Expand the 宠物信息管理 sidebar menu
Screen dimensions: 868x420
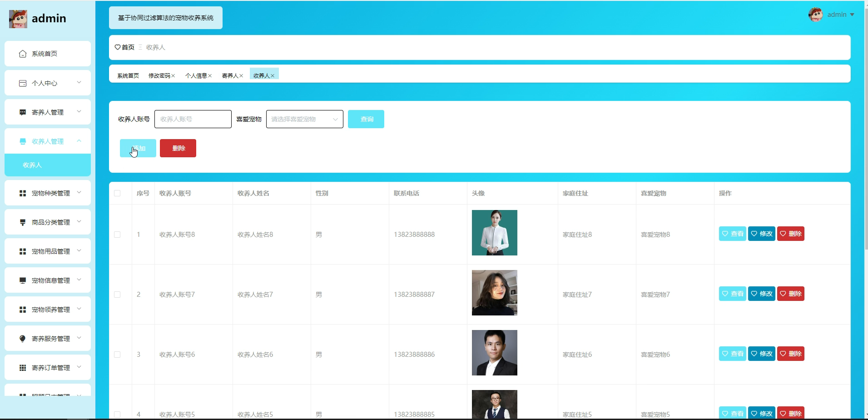click(x=79, y=280)
